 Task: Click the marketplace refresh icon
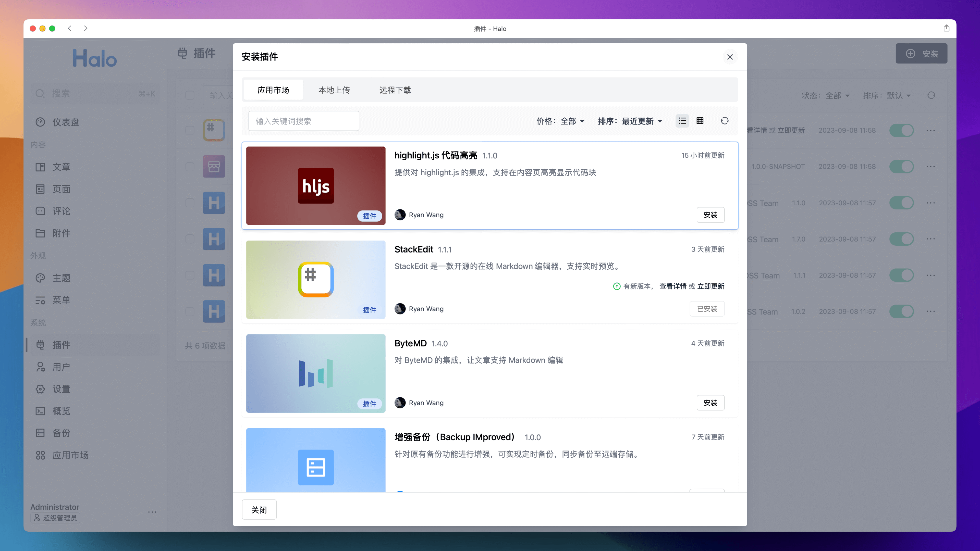tap(724, 121)
